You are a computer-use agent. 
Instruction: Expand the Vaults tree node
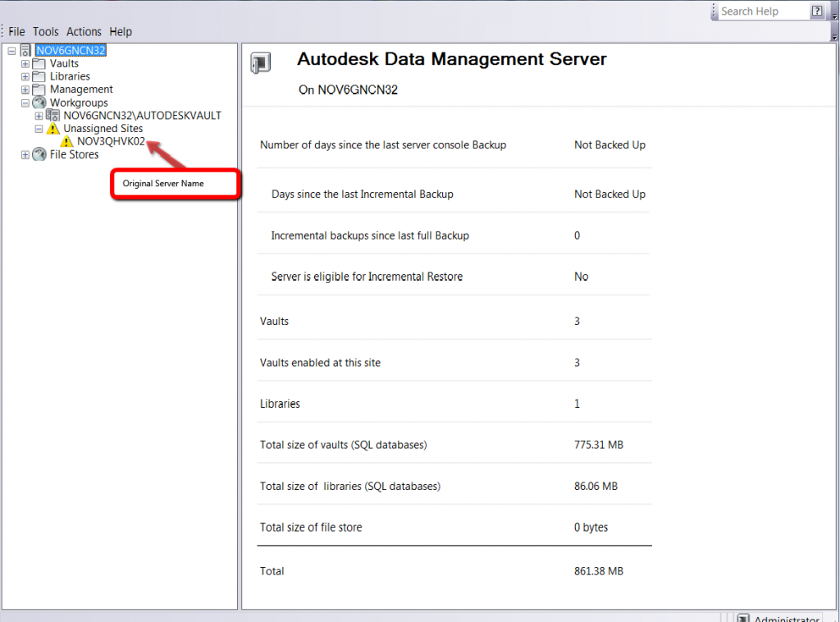25,63
